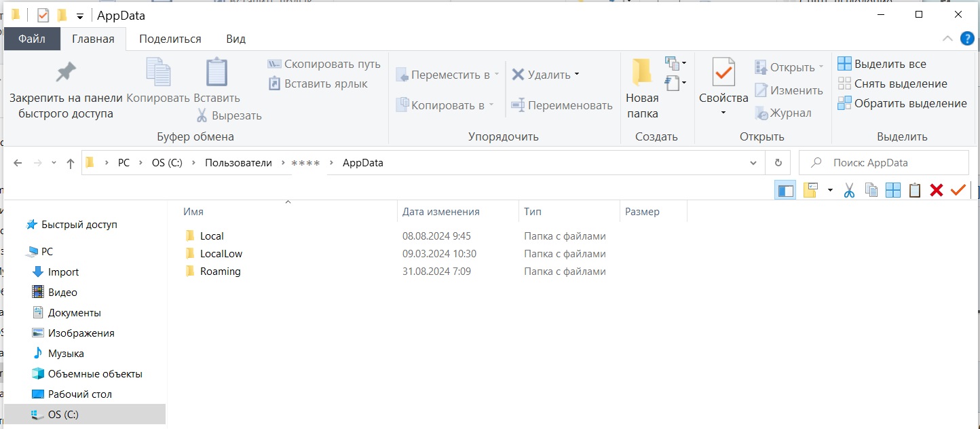This screenshot has height=429, width=980.
Task: Click the orange checkmark beside red X
Action: pos(958,191)
